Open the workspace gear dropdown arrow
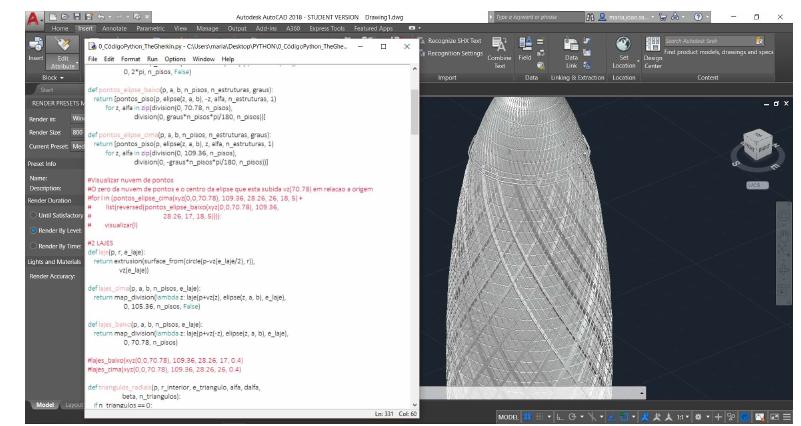This screenshot has height=426, width=801. [708, 417]
